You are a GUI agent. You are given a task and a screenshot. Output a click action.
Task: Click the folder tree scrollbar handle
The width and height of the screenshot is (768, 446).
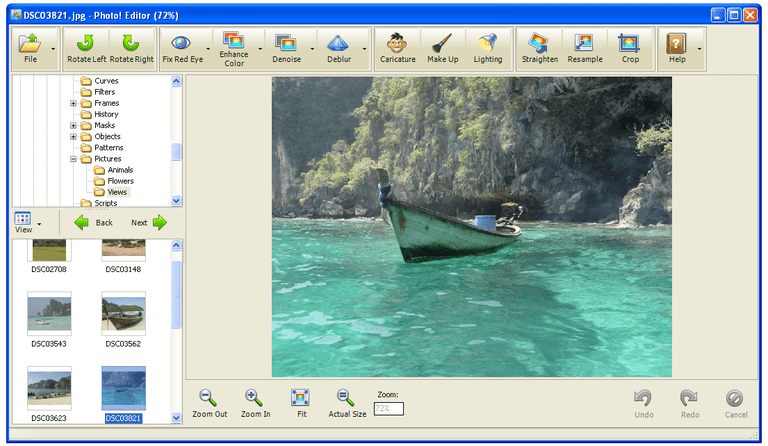(176, 152)
